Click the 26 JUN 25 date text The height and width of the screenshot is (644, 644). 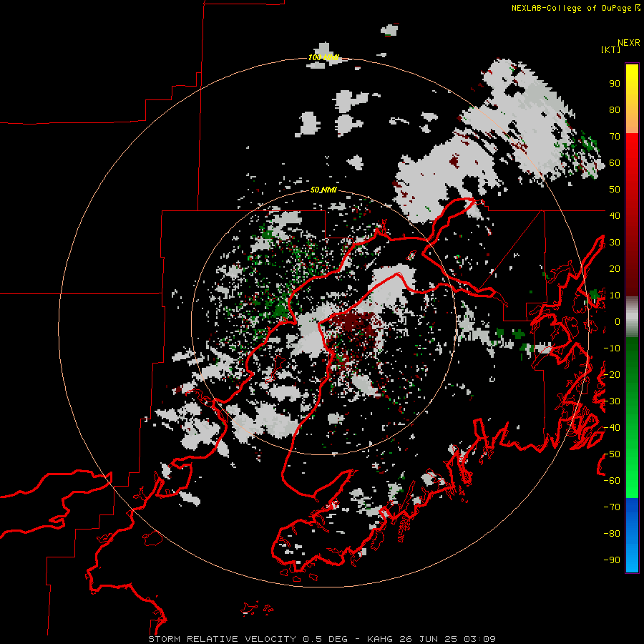429,639
